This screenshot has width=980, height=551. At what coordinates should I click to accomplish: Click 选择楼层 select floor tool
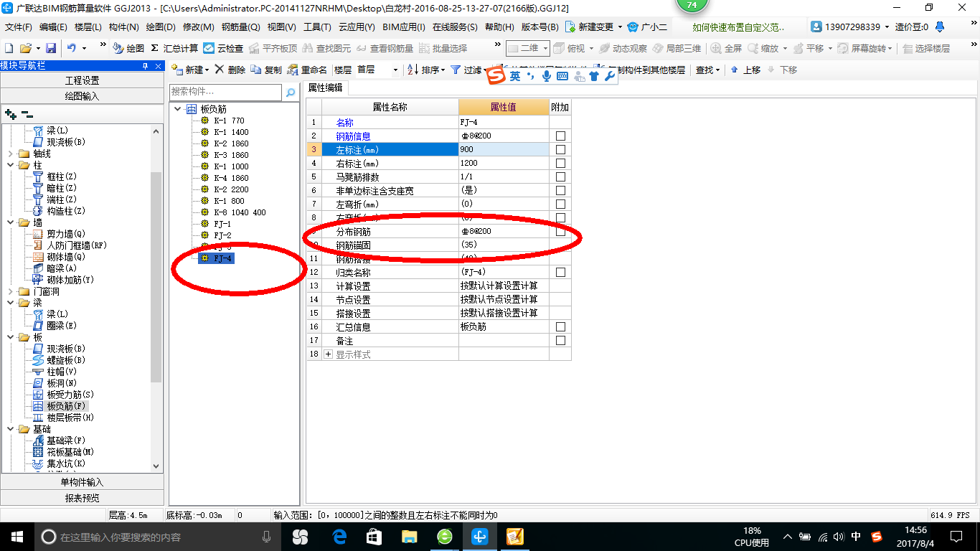[x=926, y=48]
